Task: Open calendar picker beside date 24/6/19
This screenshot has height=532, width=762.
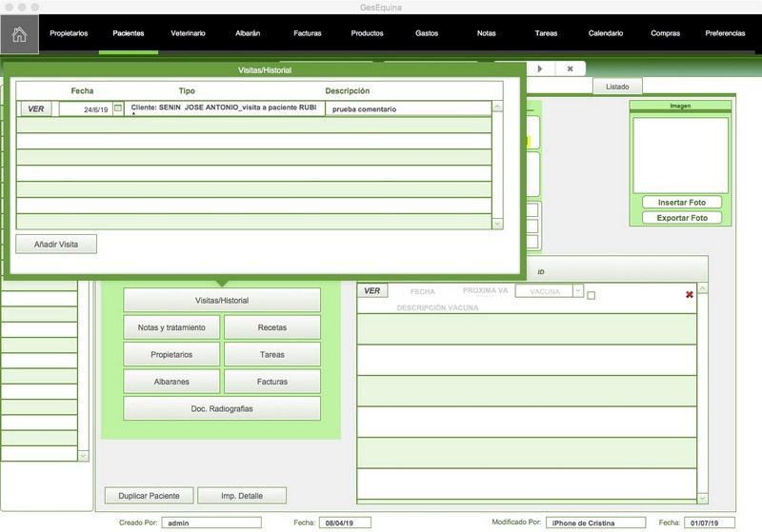Action: pos(118,108)
